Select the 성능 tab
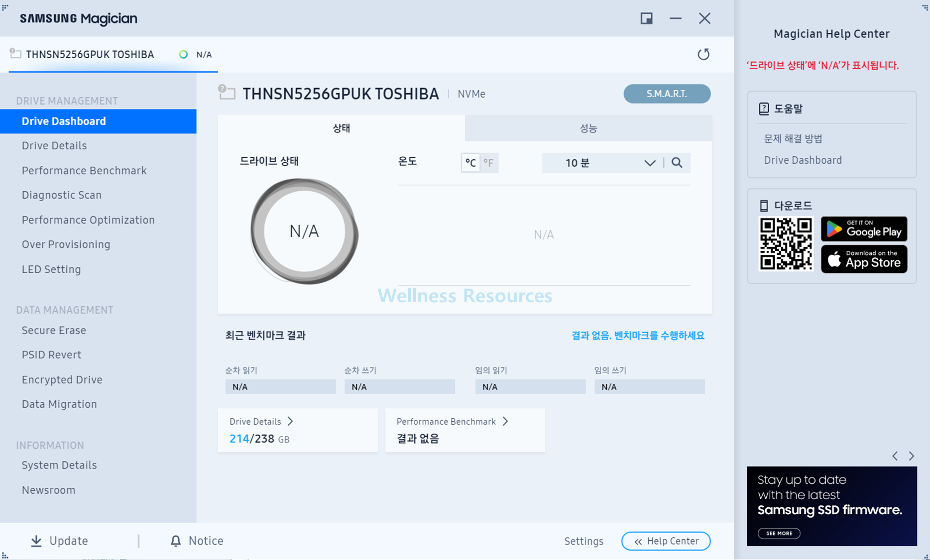 (588, 128)
